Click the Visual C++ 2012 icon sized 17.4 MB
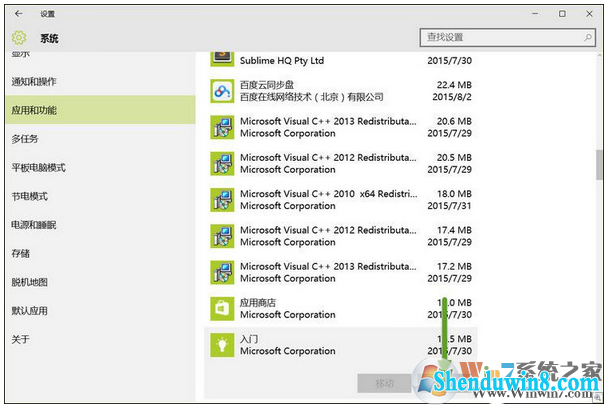The height and width of the screenshot is (407, 609). [x=222, y=236]
